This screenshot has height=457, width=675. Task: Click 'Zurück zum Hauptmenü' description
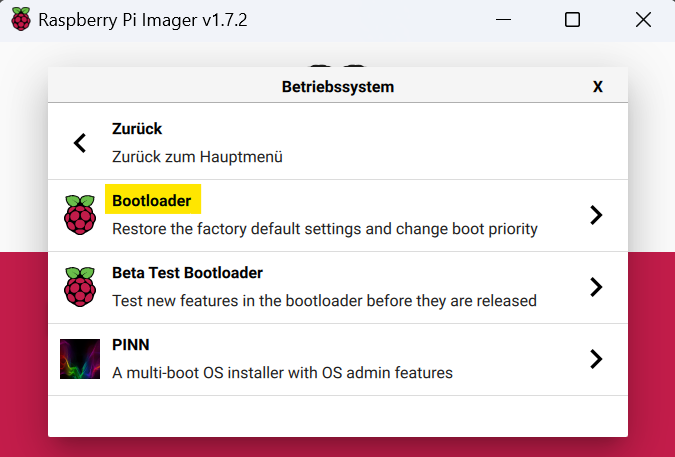pos(197,157)
